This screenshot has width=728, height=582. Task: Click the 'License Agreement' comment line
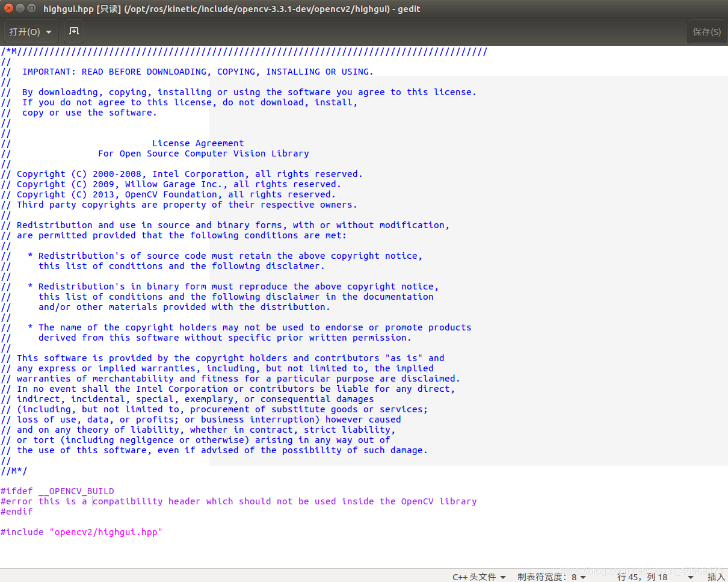pyautogui.click(x=123, y=143)
